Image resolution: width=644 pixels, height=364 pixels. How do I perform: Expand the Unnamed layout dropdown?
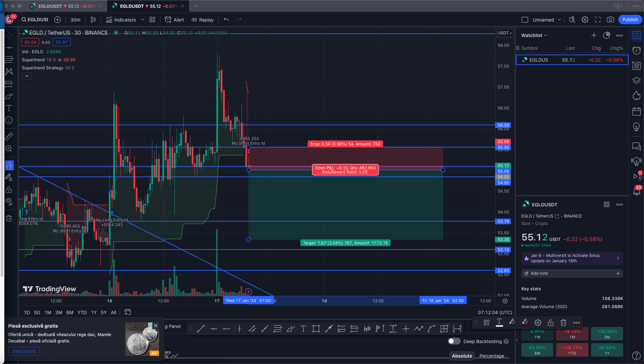[x=559, y=20]
